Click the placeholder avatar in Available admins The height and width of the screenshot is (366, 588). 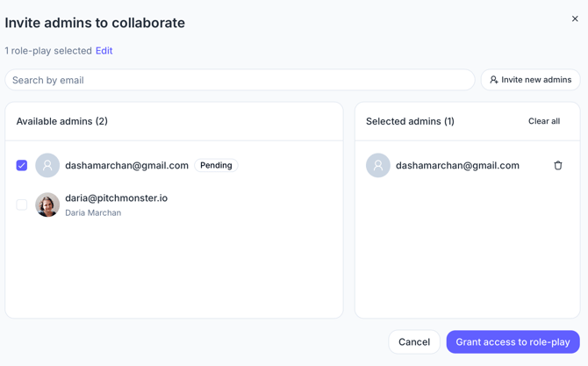pyautogui.click(x=47, y=165)
